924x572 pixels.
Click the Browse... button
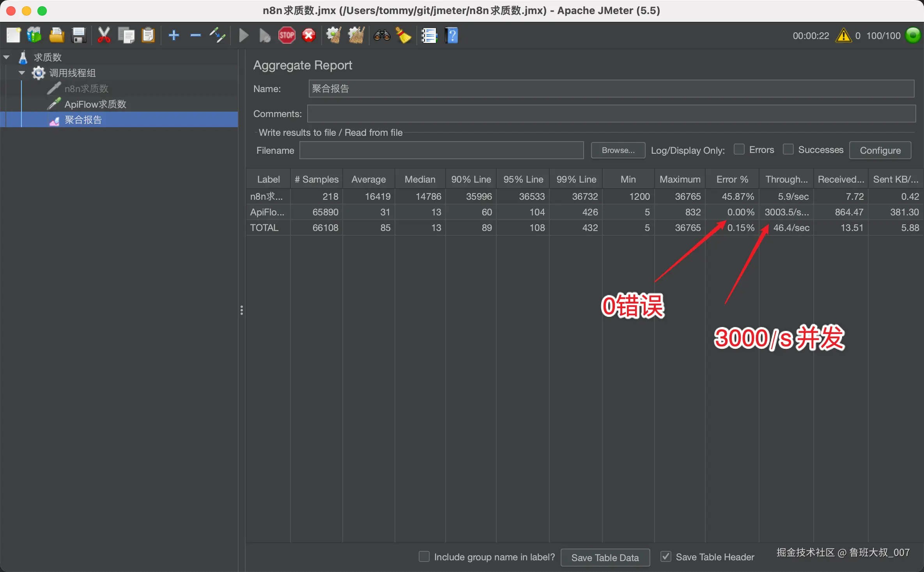(x=618, y=150)
